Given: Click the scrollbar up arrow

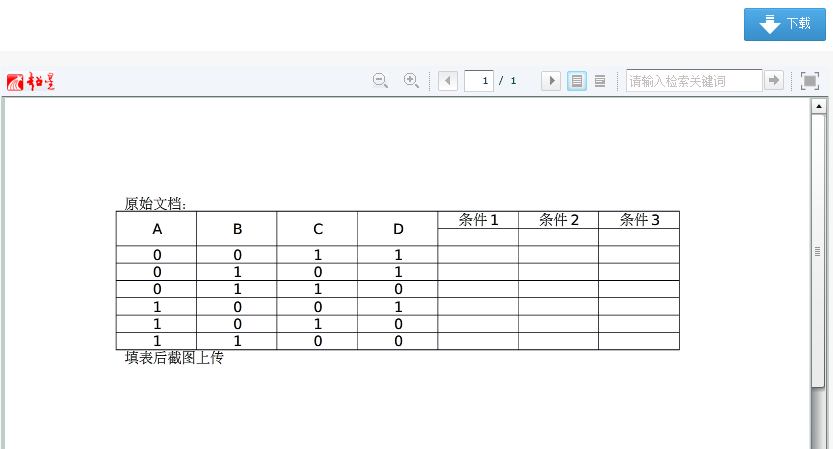Looking at the screenshot, I should tap(818, 105).
